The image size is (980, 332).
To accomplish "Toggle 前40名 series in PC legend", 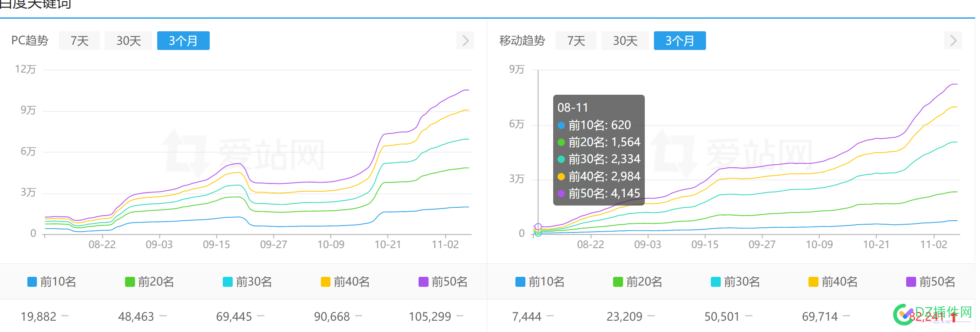I will (x=345, y=282).
